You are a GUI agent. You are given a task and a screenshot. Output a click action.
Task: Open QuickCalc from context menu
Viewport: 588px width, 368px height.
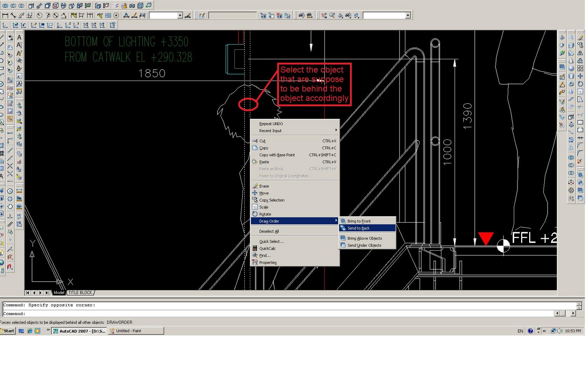click(295, 249)
